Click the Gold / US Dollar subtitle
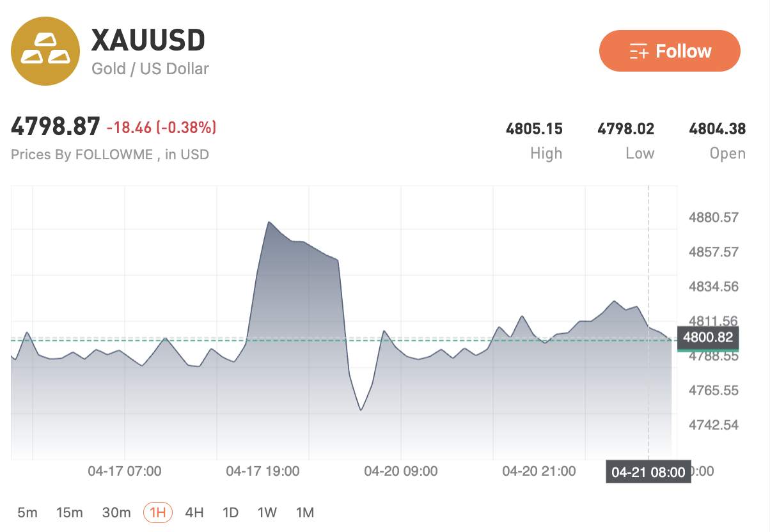Image resolution: width=770 pixels, height=532 pixels. (x=150, y=68)
